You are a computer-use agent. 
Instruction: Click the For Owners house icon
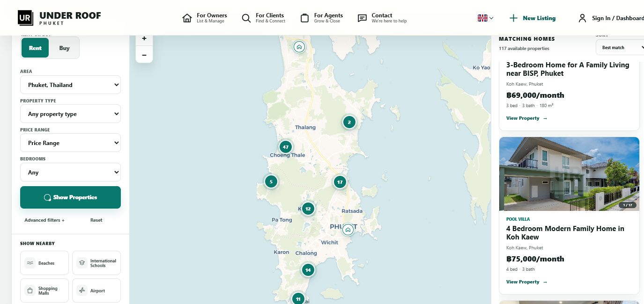(x=187, y=18)
